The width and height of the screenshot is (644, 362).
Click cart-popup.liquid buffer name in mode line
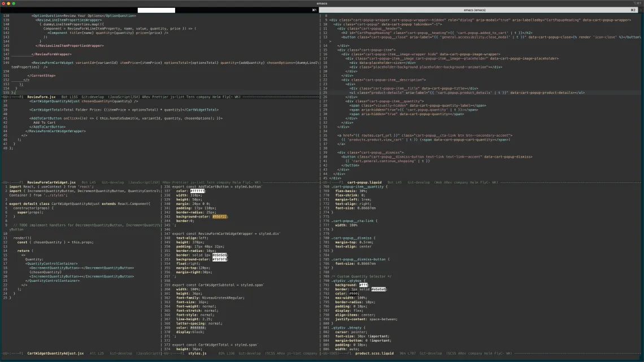(364, 182)
